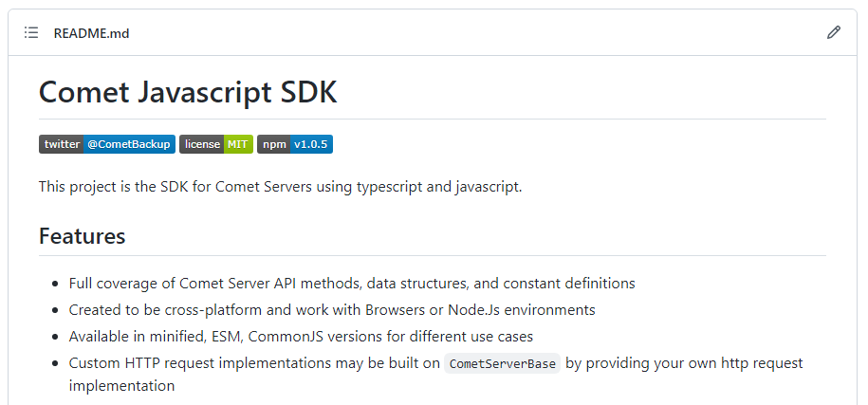Click the 'Custom HTTP request implementations' bullet

click(x=254, y=362)
